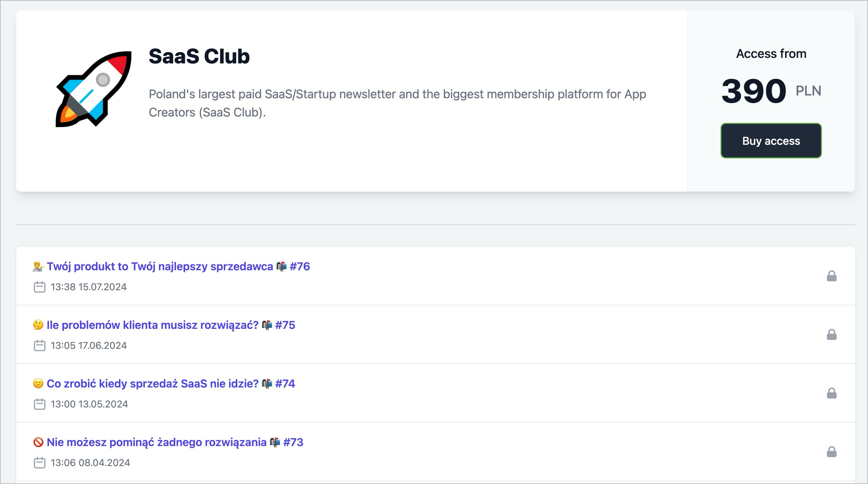Open 'Co zrobić kiedy sprzedaż SaaS nie idzie?'

point(170,384)
